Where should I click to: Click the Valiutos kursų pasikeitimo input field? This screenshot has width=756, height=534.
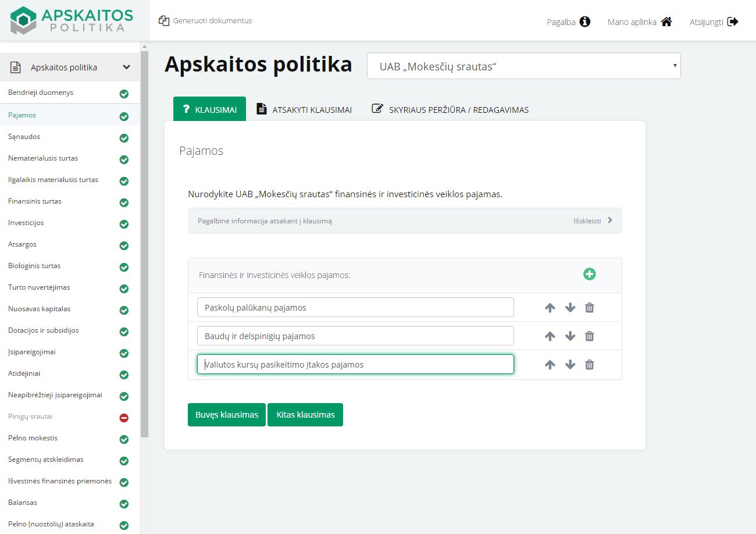click(x=355, y=364)
